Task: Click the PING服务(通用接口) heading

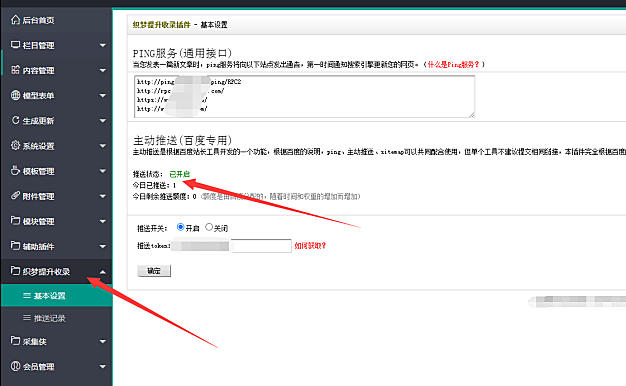Action: tap(182, 53)
